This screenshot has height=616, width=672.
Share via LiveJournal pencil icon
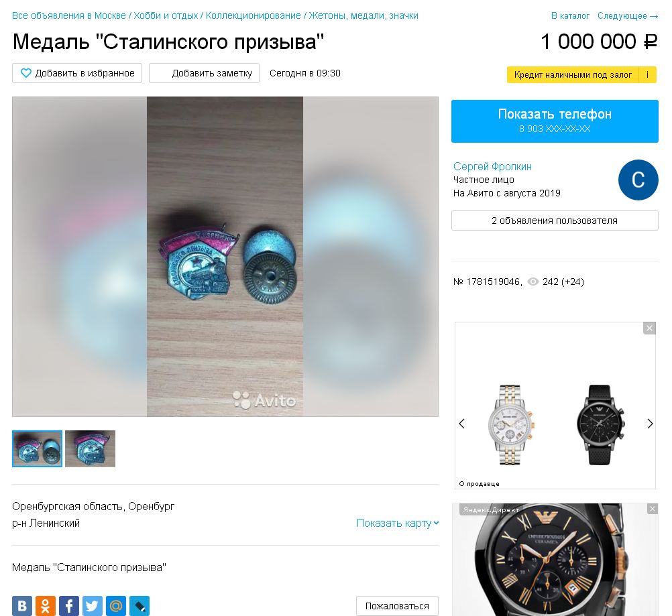point(139,606)
